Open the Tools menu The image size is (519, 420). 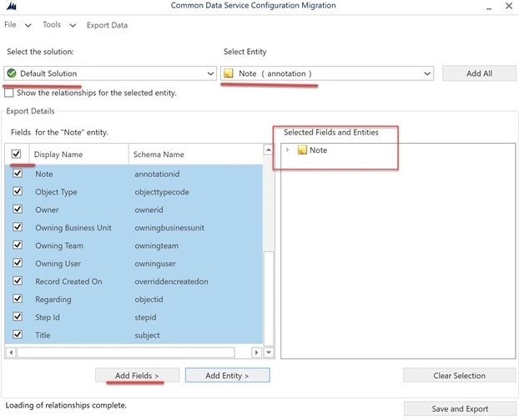(x=59, y=25)
